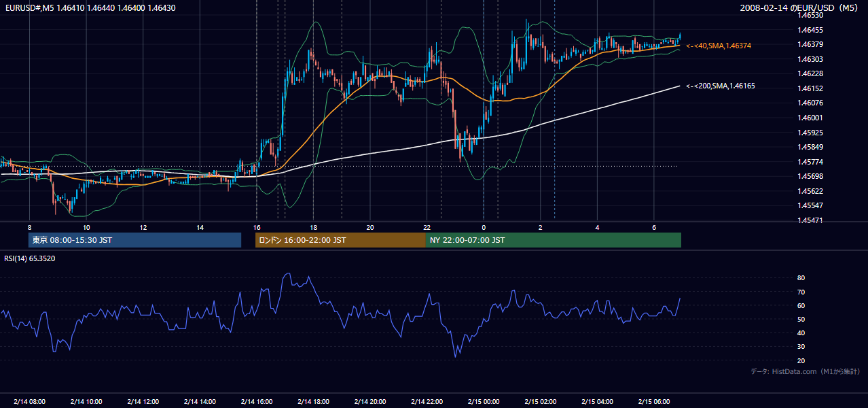Click the 2/14 14:00 date axis label

[x=200, y=402]
